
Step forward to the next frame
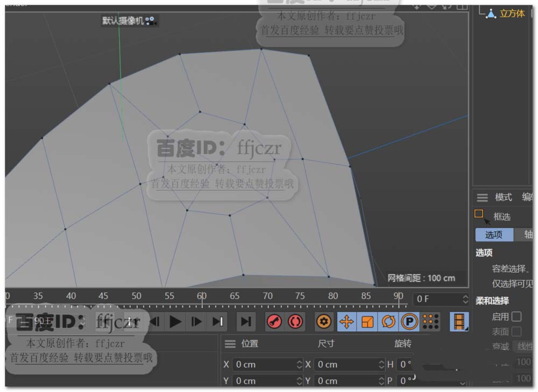pyautogui.click(x=196, y=322)
